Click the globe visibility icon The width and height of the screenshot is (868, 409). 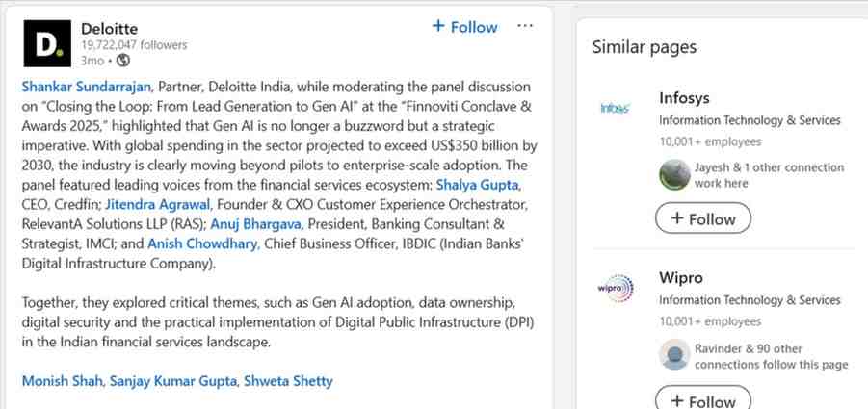(122, 61)
